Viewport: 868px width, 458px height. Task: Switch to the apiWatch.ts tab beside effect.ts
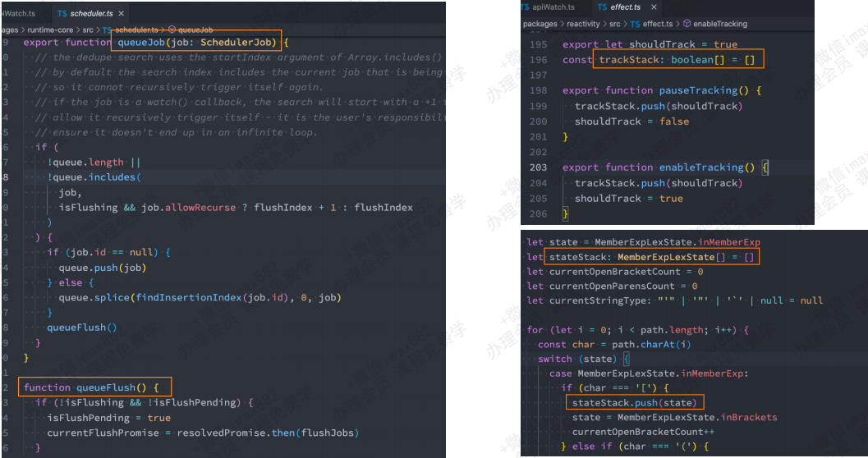(554, 7)
